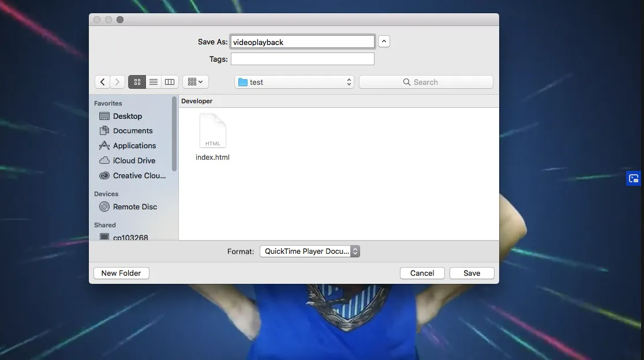
Task: Click the iCloud Drive cloud icon
Action: [104, 160]
